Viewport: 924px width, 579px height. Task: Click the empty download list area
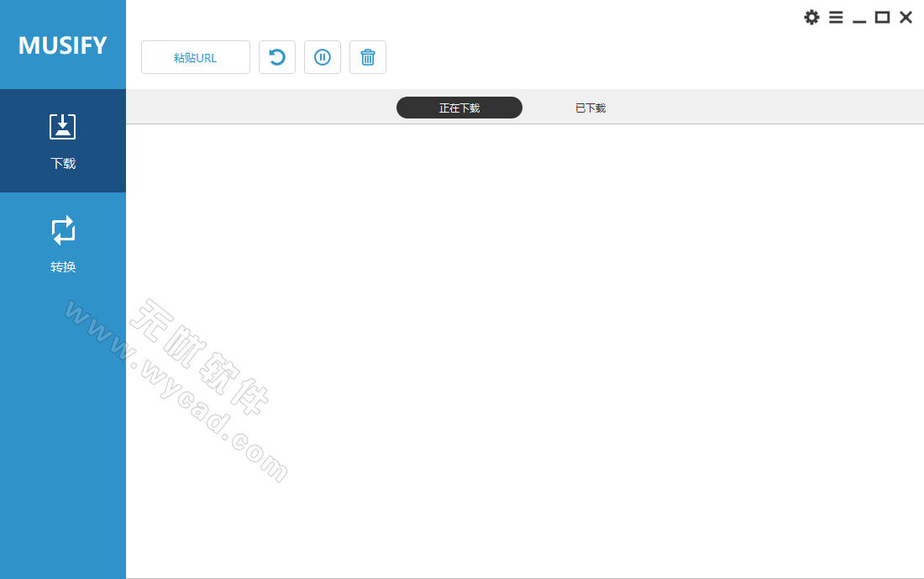click(588, 336)
